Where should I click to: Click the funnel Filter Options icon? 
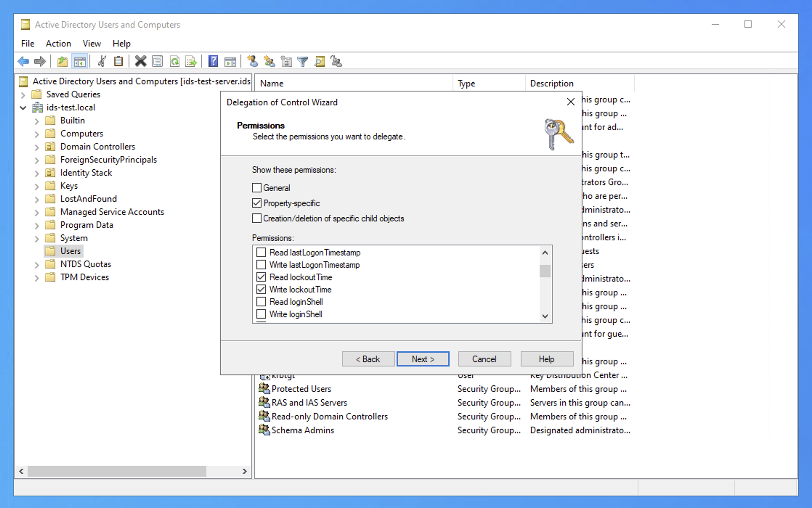303,61
